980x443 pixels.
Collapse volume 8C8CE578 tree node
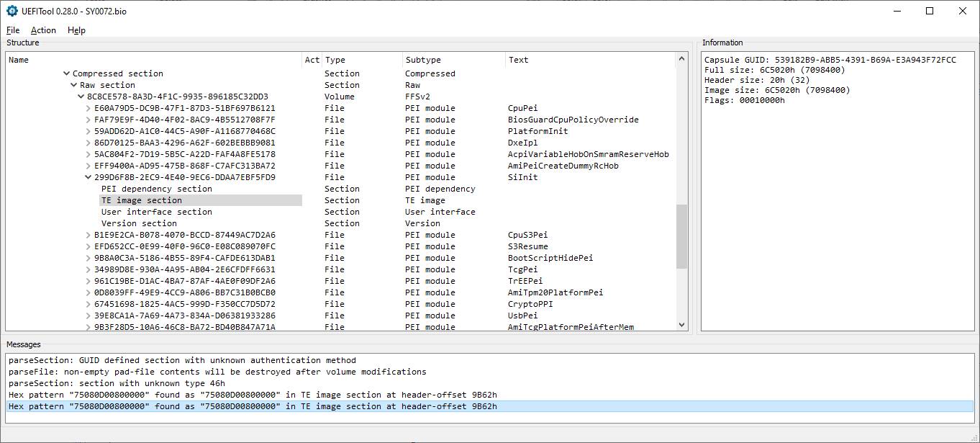(x=81, y=97)
